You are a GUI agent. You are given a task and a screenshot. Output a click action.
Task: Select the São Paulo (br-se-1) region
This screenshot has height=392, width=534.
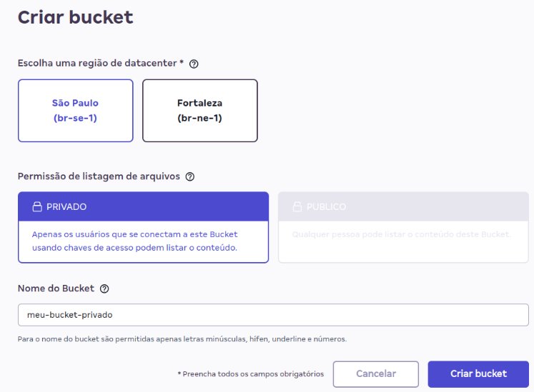(x=75, y=111)
